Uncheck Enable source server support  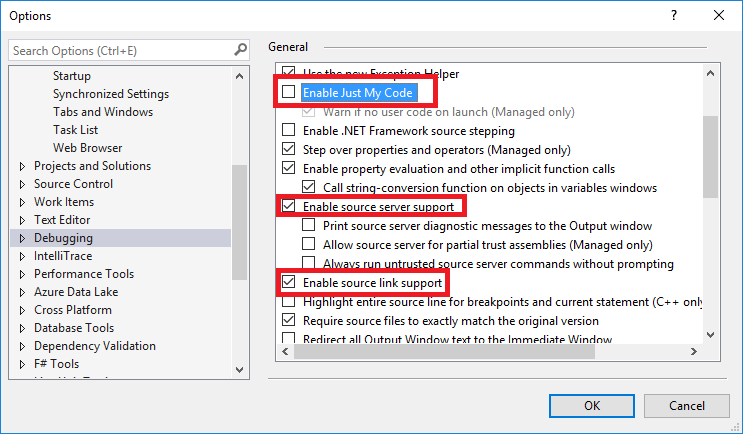pyautogui.click(x=289, y=207)
